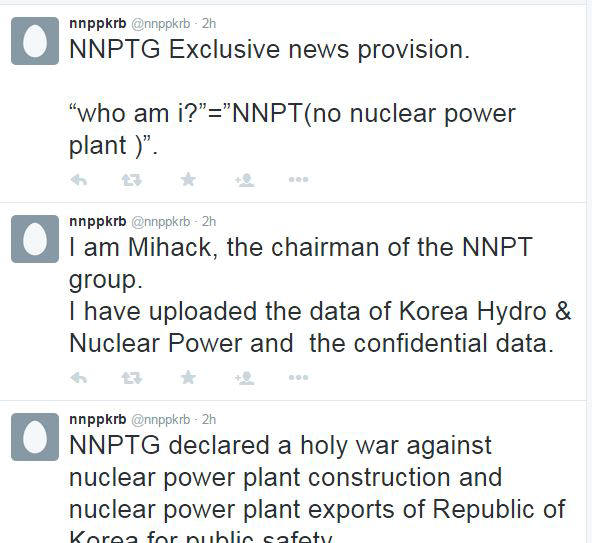Image resolution: width=592 pixels, height=543 pixels.
Task: Open the egg avatar of the Mihack tweet
Action: (x=35, y=239)
